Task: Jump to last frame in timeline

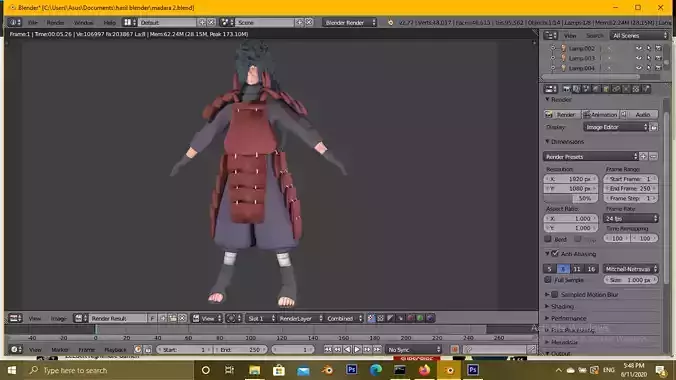Action: (377, 349)
